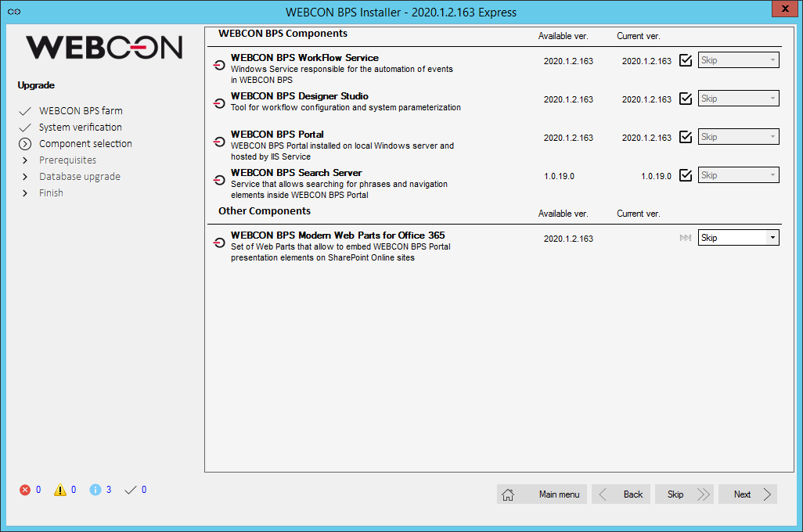The image size is (803, 532).
Task: Select the refresh icon for Designer Studio
Action: click(219, 103)
